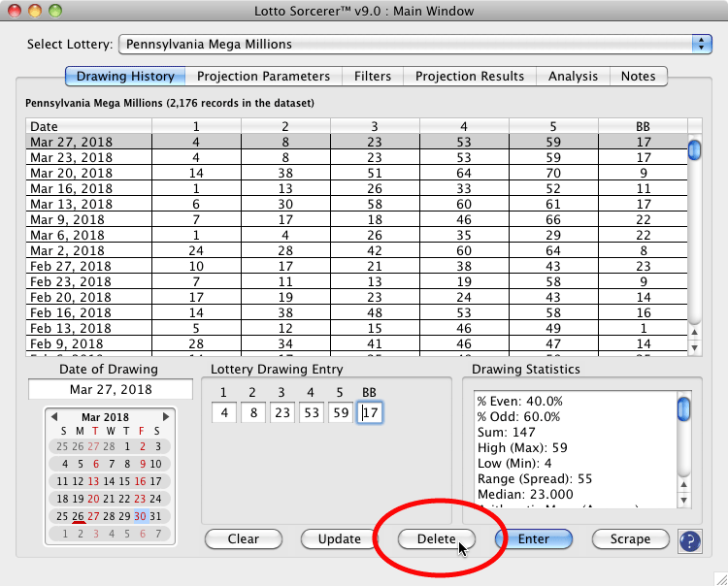
Task: Click the Drawing Statistics scrollbar thumb
Action: pyautogui.click(x=684, y=408)
